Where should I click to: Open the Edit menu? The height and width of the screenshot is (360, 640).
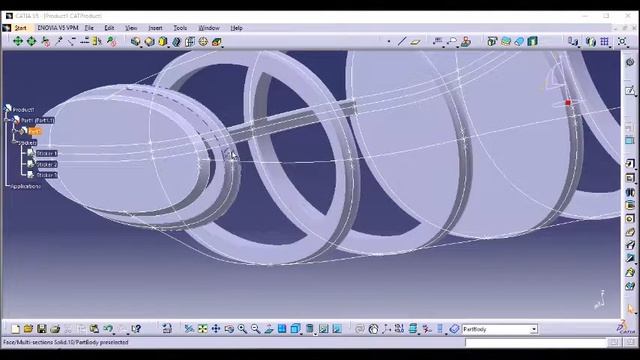point(109,28)
